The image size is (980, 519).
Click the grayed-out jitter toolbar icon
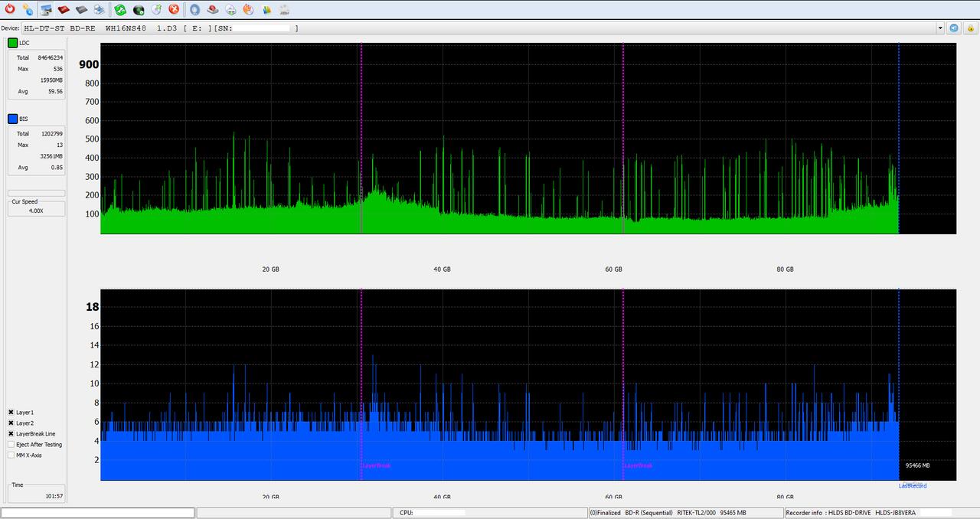pos(284,9)
